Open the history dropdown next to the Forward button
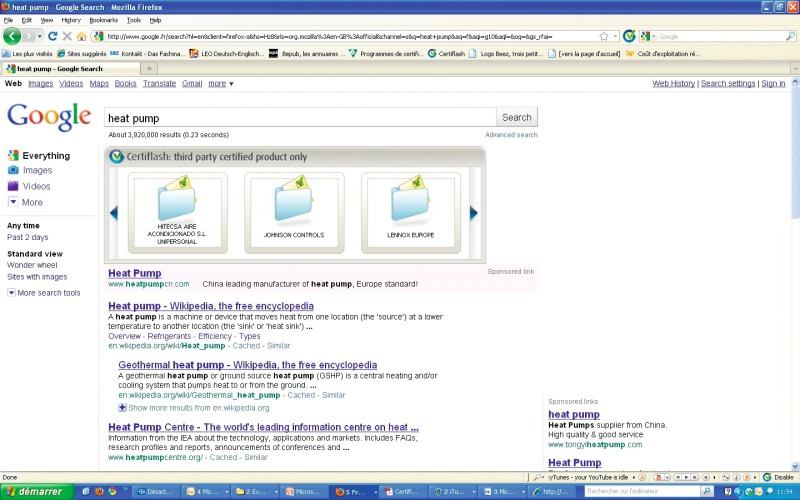This screenshot has height=500, width=800. [x=40, y=37]
